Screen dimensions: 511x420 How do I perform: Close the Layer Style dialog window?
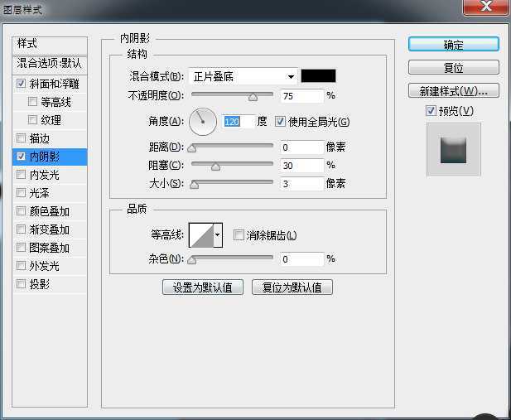(x=484, y=8)
